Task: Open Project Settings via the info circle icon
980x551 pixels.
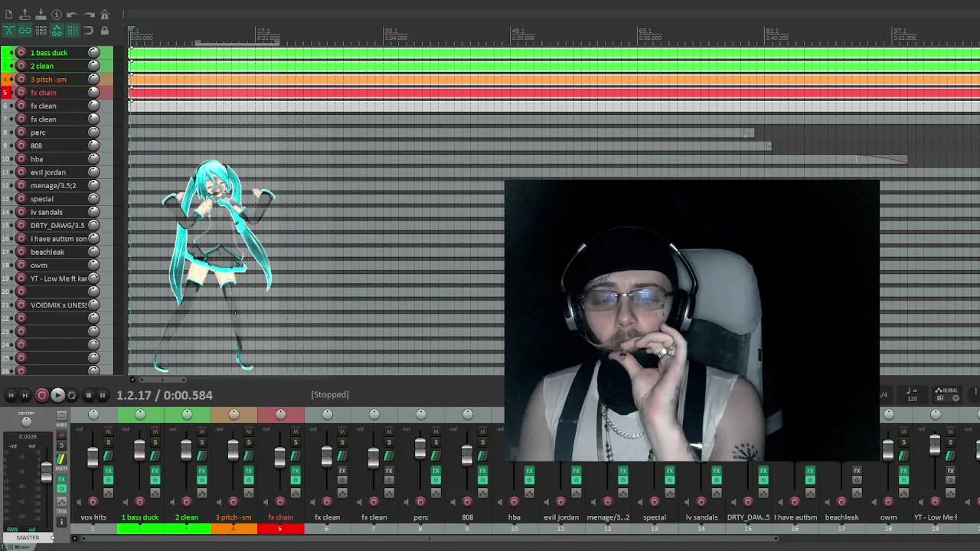Action: 57,15
